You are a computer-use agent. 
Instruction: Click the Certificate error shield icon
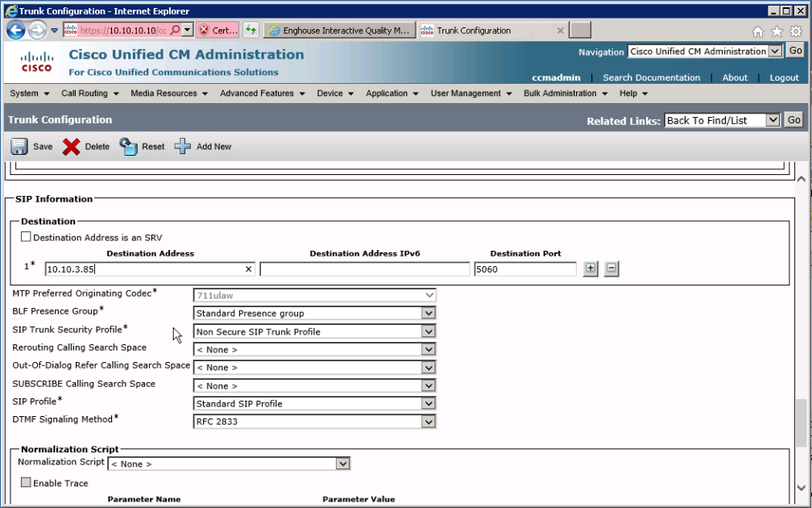pyautogui.click(x=204, y=30)
